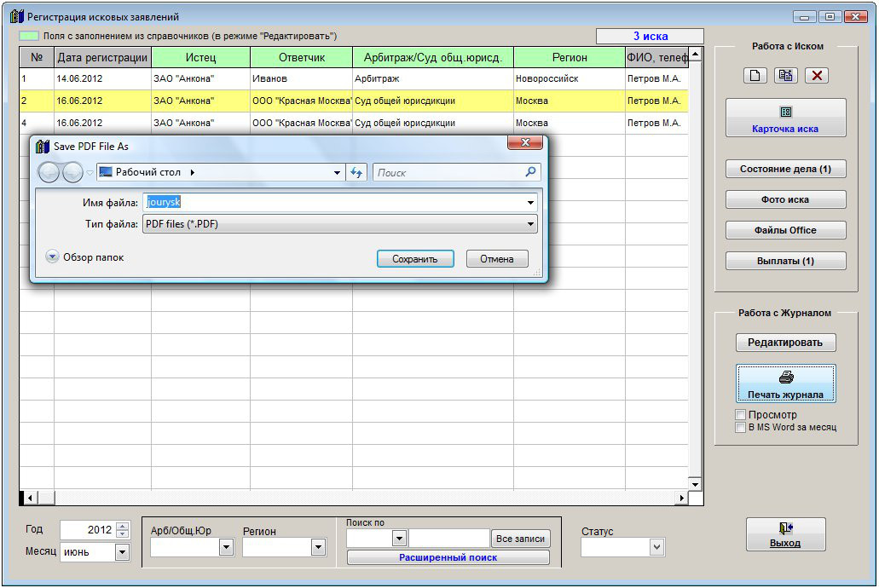Click the Поиск box in the Save dialog

(x=448, y=173)
